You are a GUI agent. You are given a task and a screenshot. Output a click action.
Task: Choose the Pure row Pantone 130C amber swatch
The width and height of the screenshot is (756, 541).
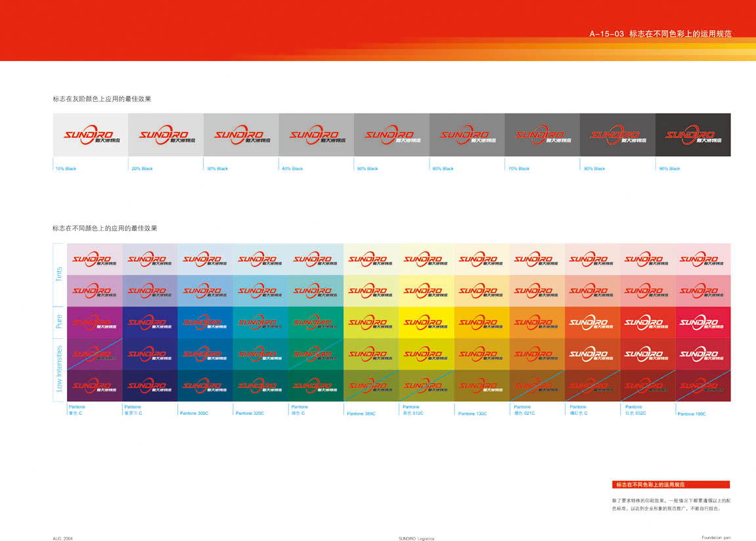tap(481, 322)
